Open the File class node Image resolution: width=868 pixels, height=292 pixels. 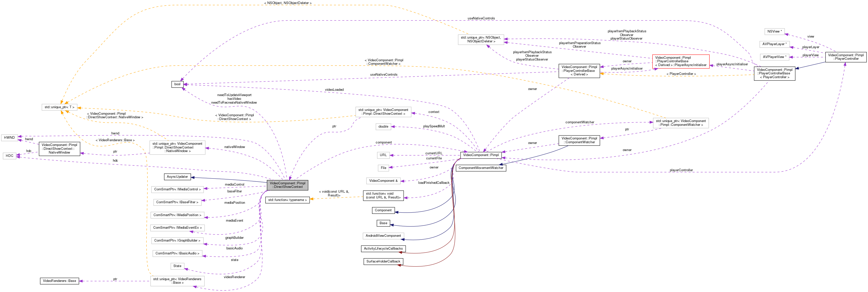pos(383,168)
